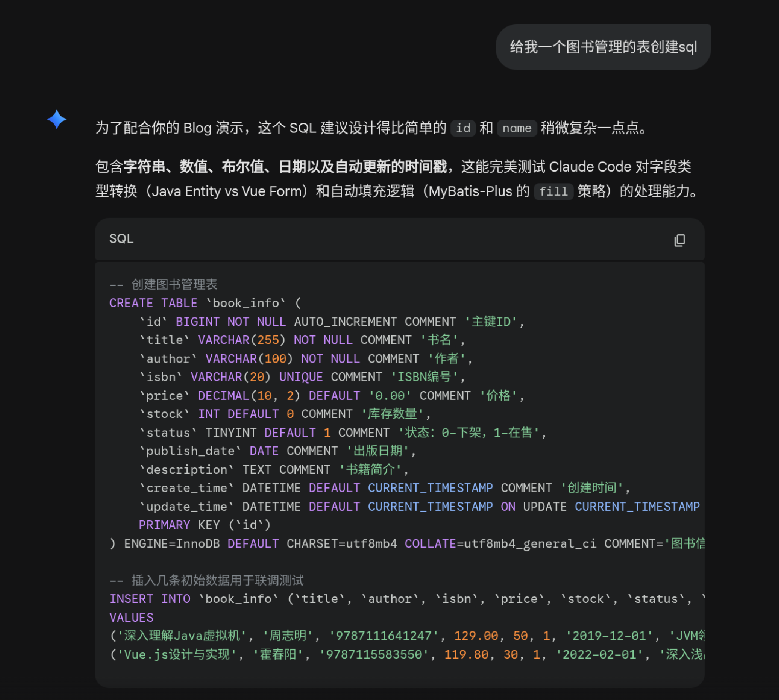Click the bold text about 字符串、数值、布尔值
This screenshot has height=700, width=779.
pos(285,167)
